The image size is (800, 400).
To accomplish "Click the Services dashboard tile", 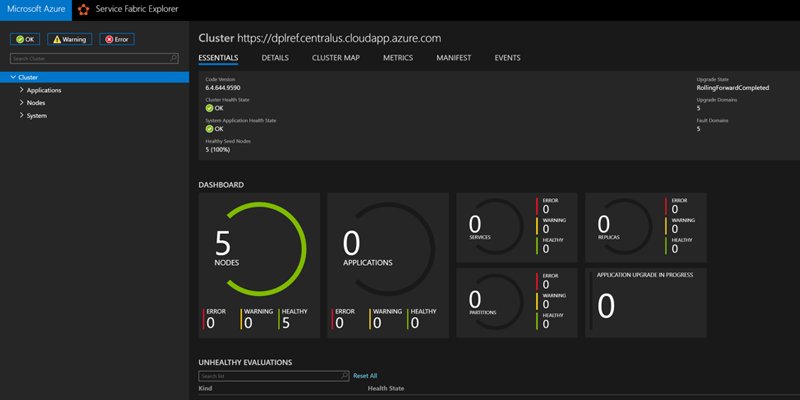I will pyautogui.click(x=517, y=227).
